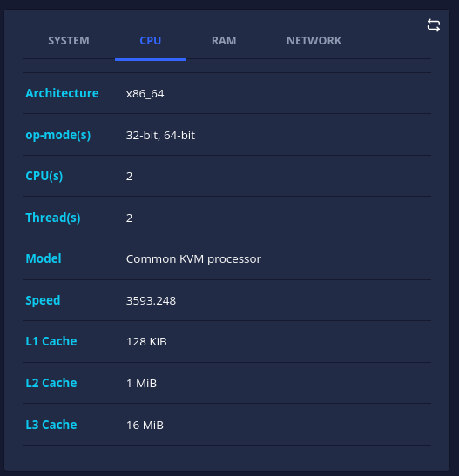This screenshot has height=476, width=459.
Task: Click the swap arrows refresh icon
Action: coord(434,25)
